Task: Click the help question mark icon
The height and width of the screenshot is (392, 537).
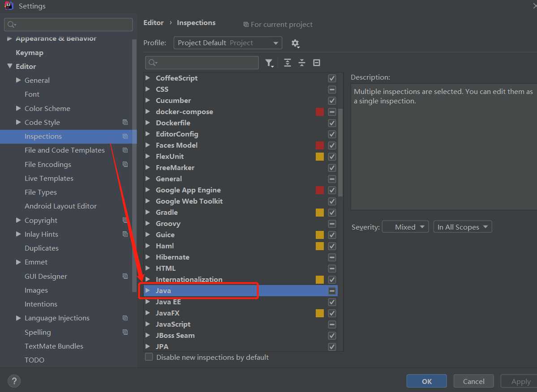Action: [x=14, y=381]
